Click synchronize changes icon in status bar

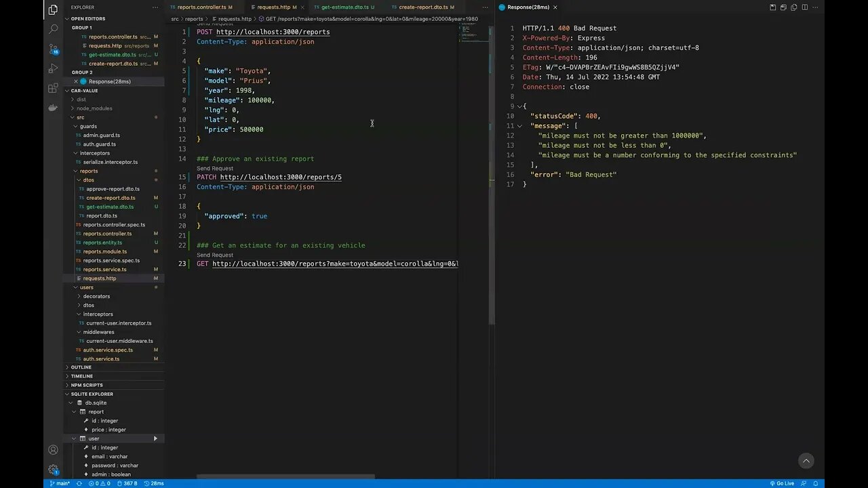tap(81, 483)
